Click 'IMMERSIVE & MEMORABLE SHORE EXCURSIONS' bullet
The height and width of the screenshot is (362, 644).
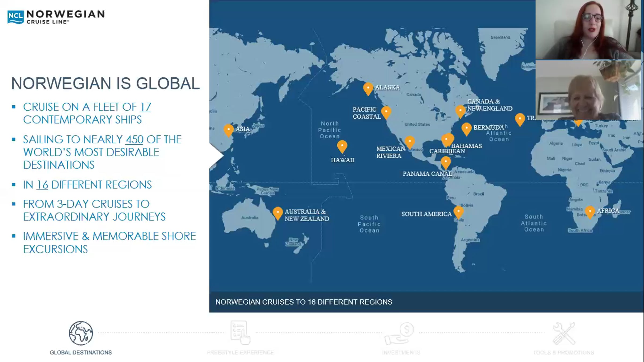pos(109,243)
